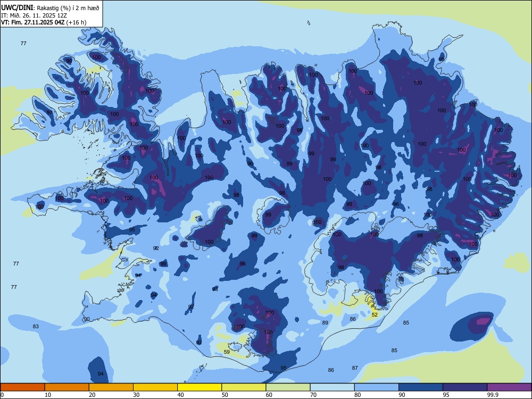Click the '(+16 h)' forecast offset text

coord(76,22)
